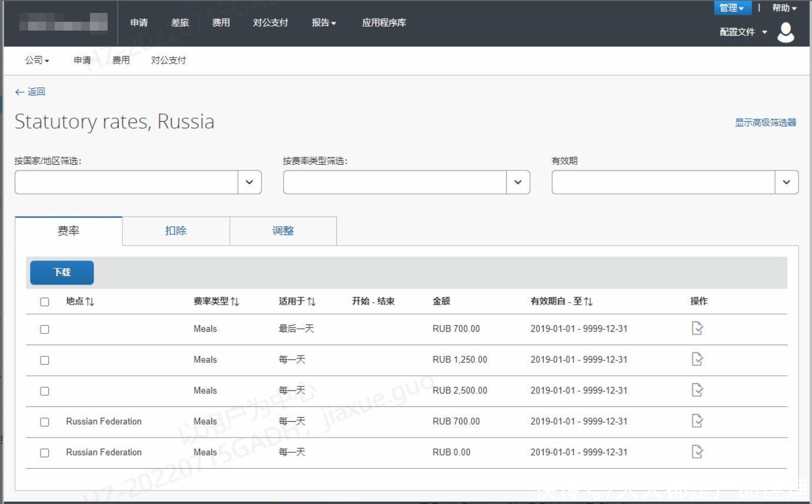Open the 报告 dropdown menu
Screen dimensions: 812x504
click(x=324, y=23)
